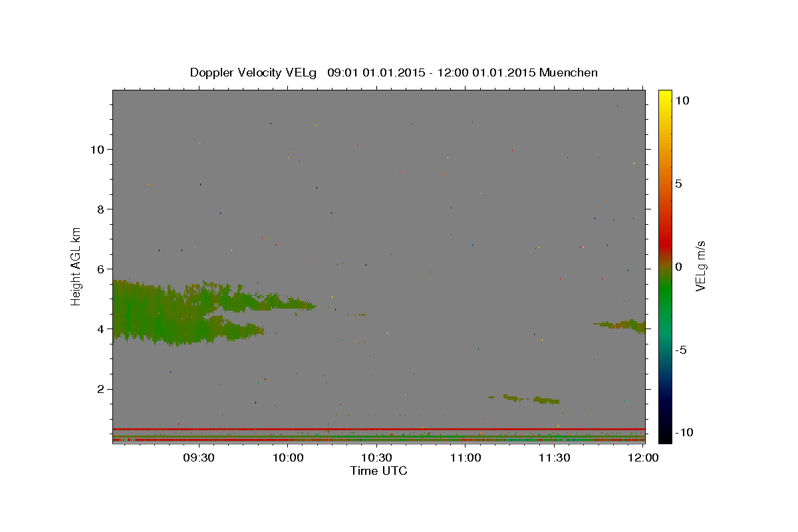
Task: Click the colorbar tick label 0
Action: pyautogui.click(x=678, y=267)
